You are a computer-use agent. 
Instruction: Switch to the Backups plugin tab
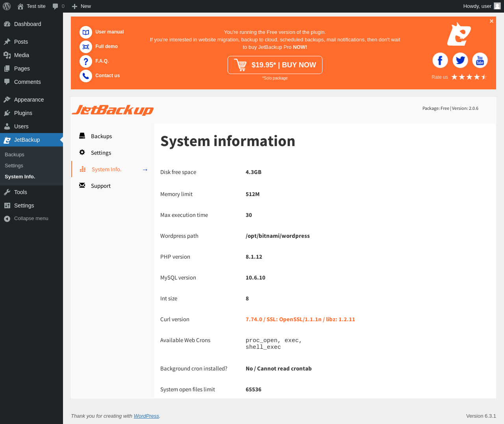coord(113,136)
